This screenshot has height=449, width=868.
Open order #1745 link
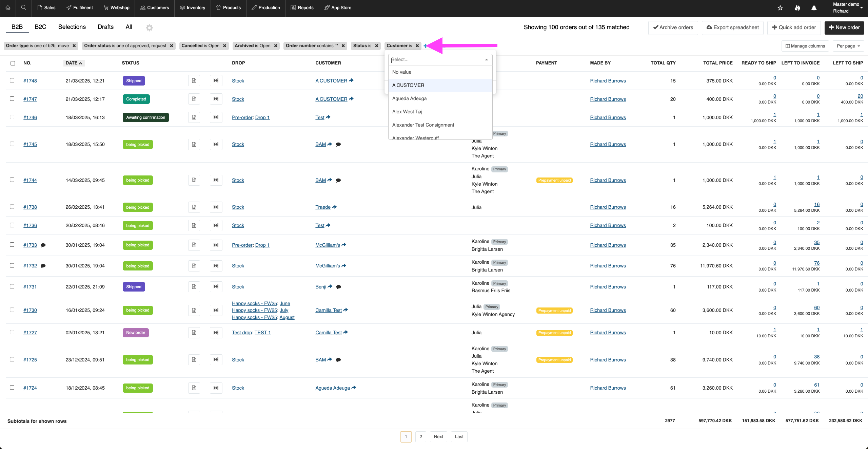(x=30, y=144)
